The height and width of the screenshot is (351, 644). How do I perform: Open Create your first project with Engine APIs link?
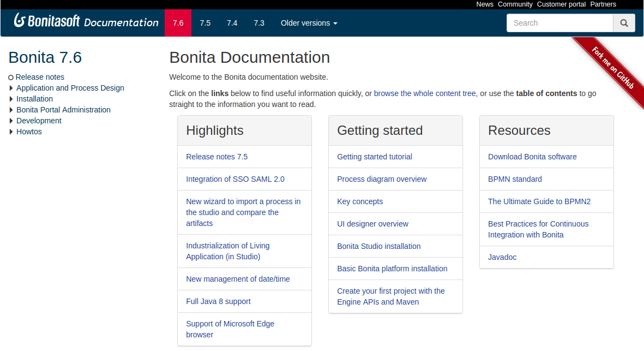point(391,296)
